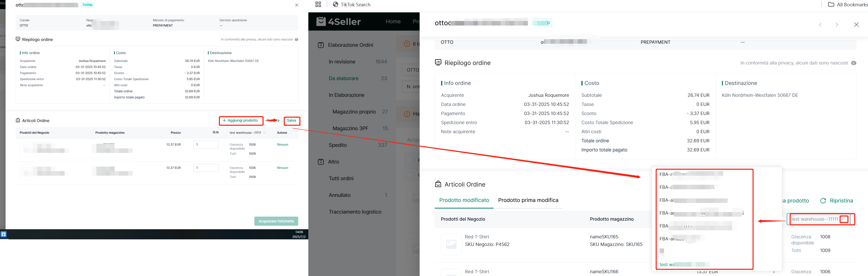Click 32.69 EUR Totale ordine value, right dialog

[x=698, y=141]
